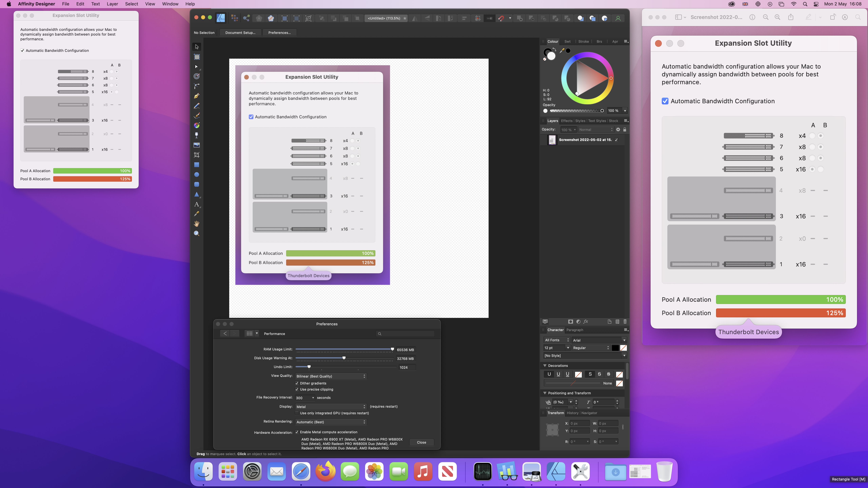This screenshot has width=868, height=488.
Task: Enable Use only integrated GPU checkbox
Action: pyautogui.click(x=297, y=413)
